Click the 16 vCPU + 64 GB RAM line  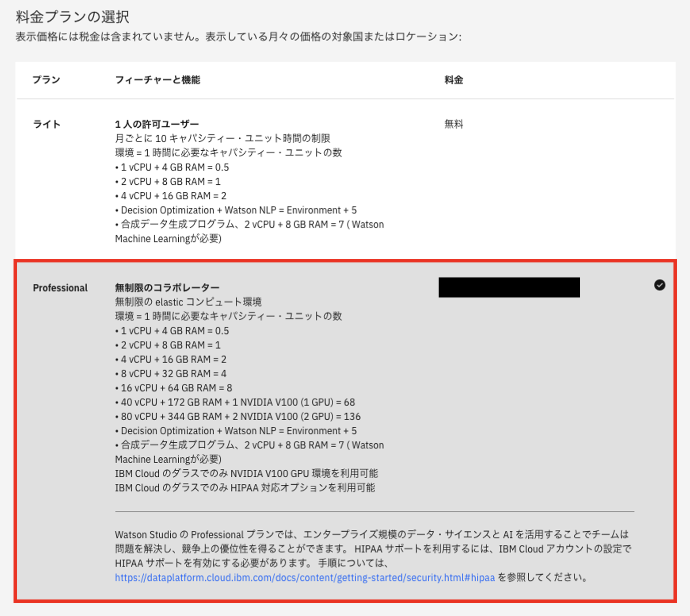(x=174, y=388)
